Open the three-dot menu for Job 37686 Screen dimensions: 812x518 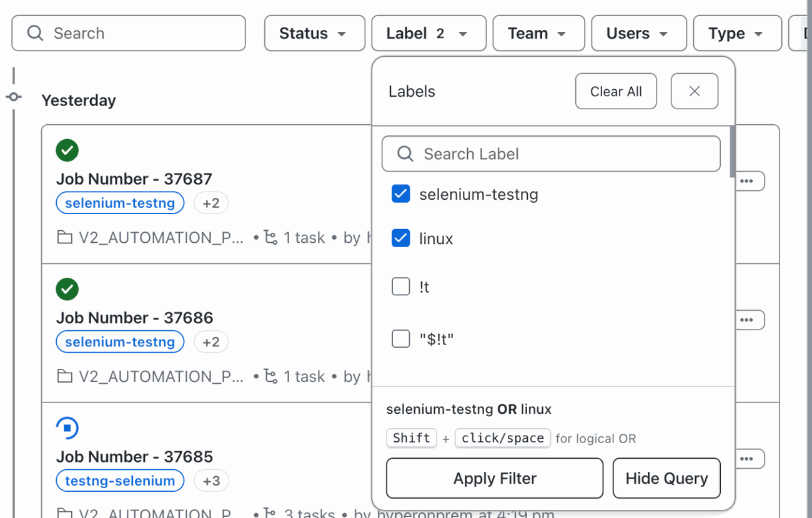click(x=746, y=320)
